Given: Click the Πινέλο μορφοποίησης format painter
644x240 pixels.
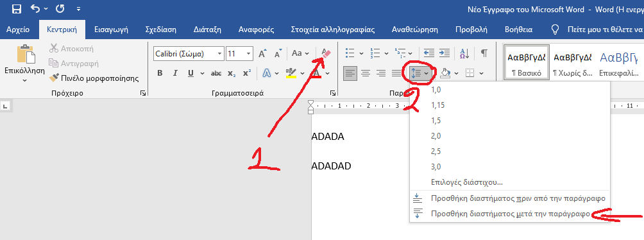Looking at the screenshot, I should click(94, 78).
